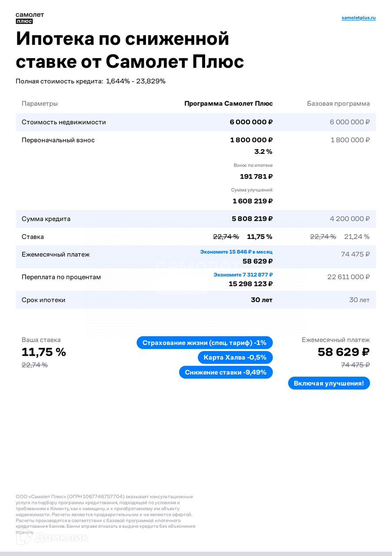Click the Срок ипотеки row label
Viewport: 392px width, 556px height.
click(43, 300)
